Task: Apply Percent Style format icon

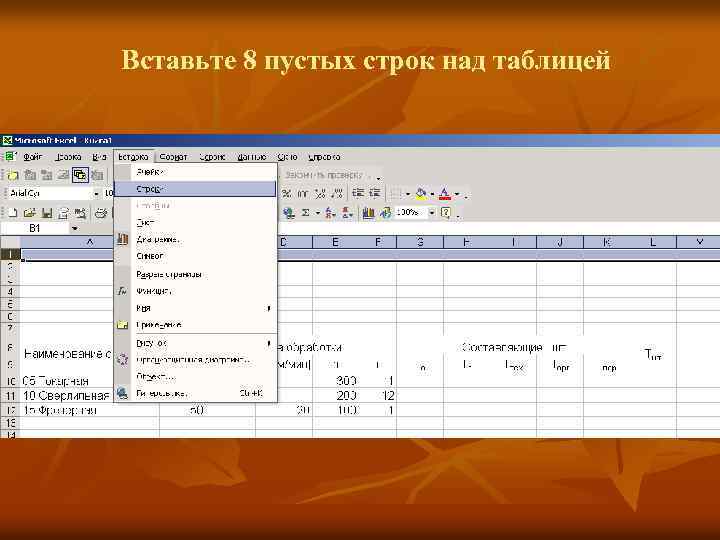Action: tap(286, 194)
